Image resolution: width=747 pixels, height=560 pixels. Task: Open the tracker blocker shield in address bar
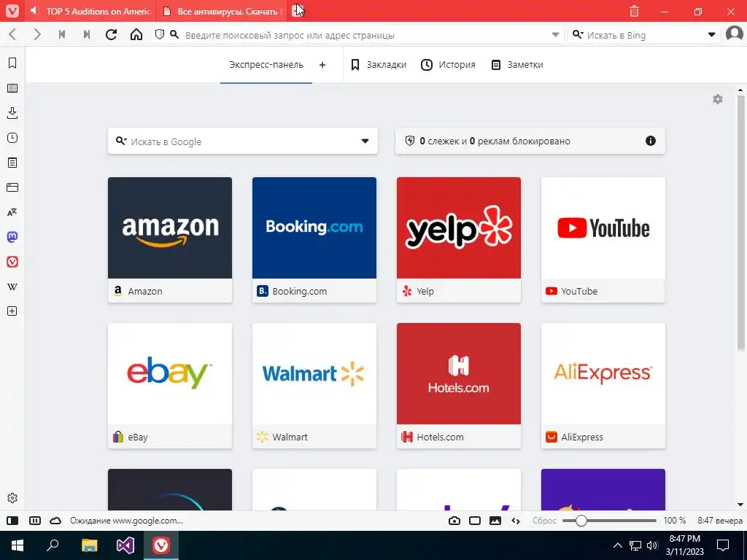[160, 35]
